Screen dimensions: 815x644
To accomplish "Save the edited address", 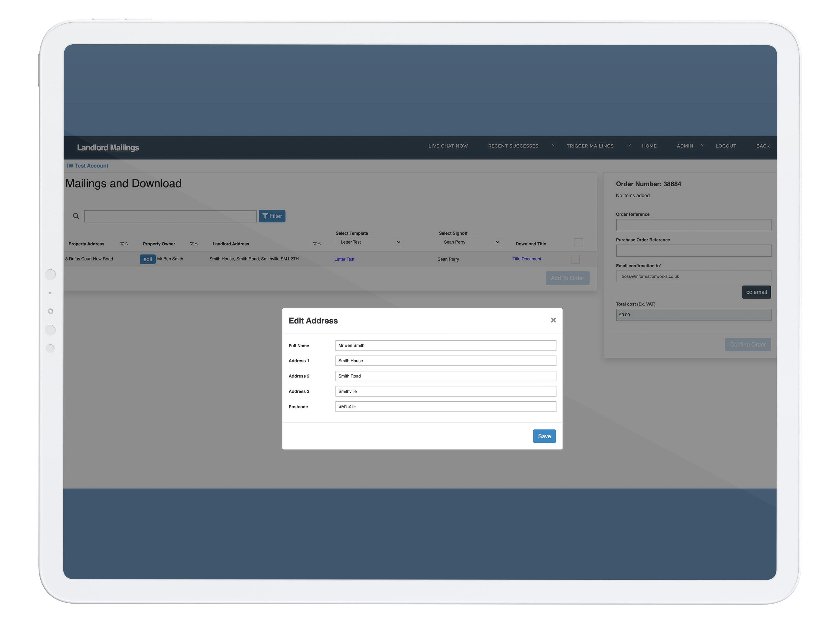I will (544, 436).
